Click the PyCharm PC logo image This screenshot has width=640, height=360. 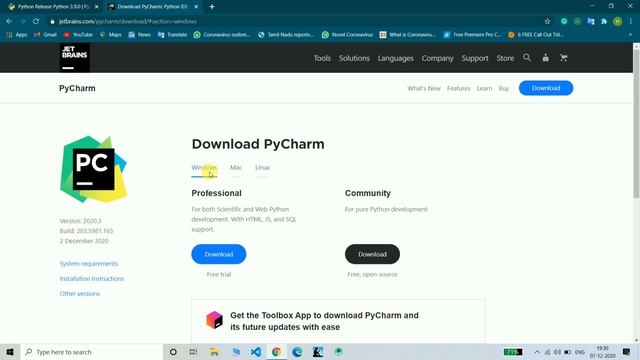[93, 169]
